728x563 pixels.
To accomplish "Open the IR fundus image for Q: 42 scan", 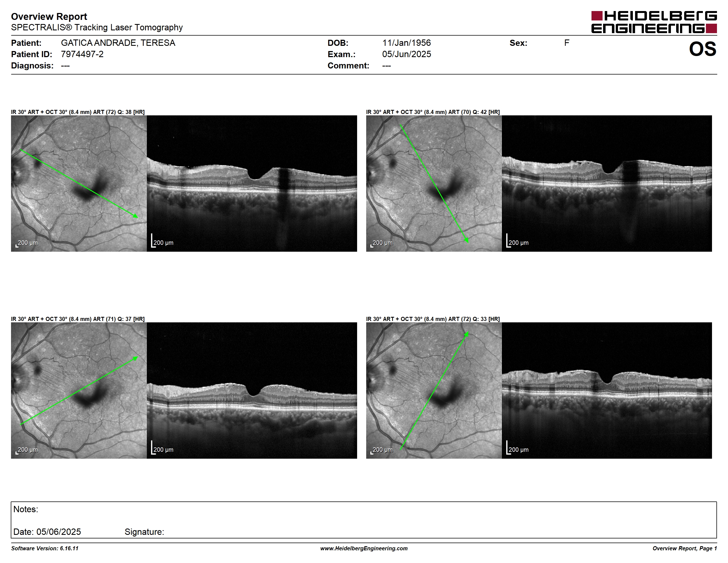I will pos(434,184).
